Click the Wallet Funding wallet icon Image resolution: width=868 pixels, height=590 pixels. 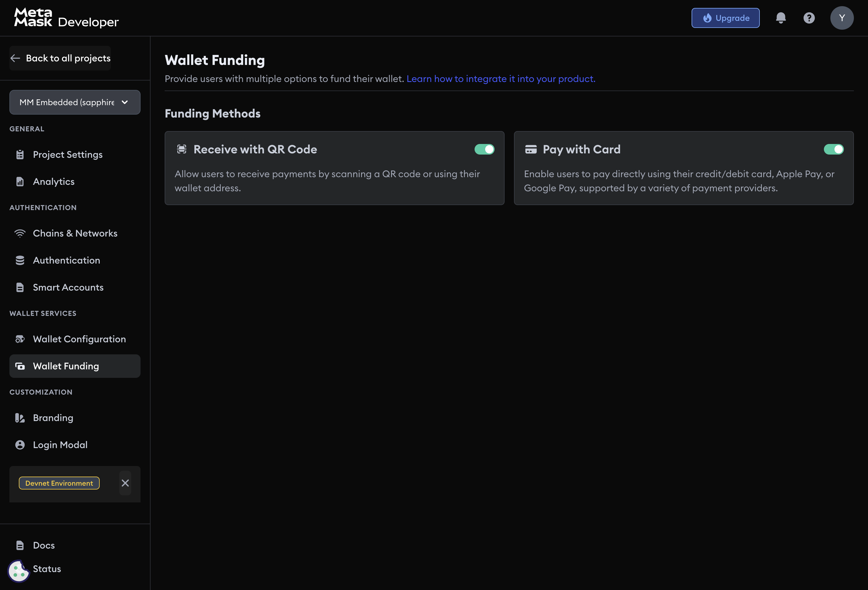[x=20, y=366]
